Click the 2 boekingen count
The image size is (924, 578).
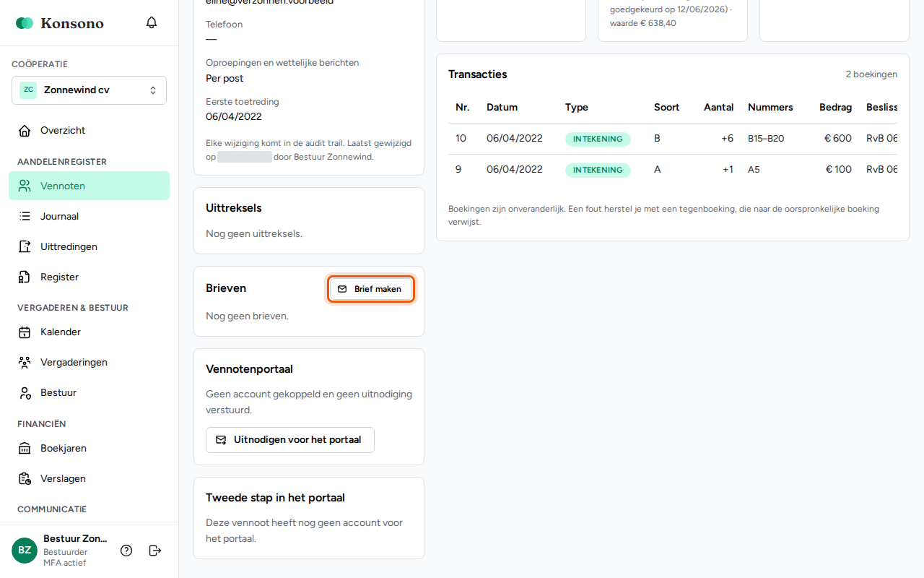[871, 74]
